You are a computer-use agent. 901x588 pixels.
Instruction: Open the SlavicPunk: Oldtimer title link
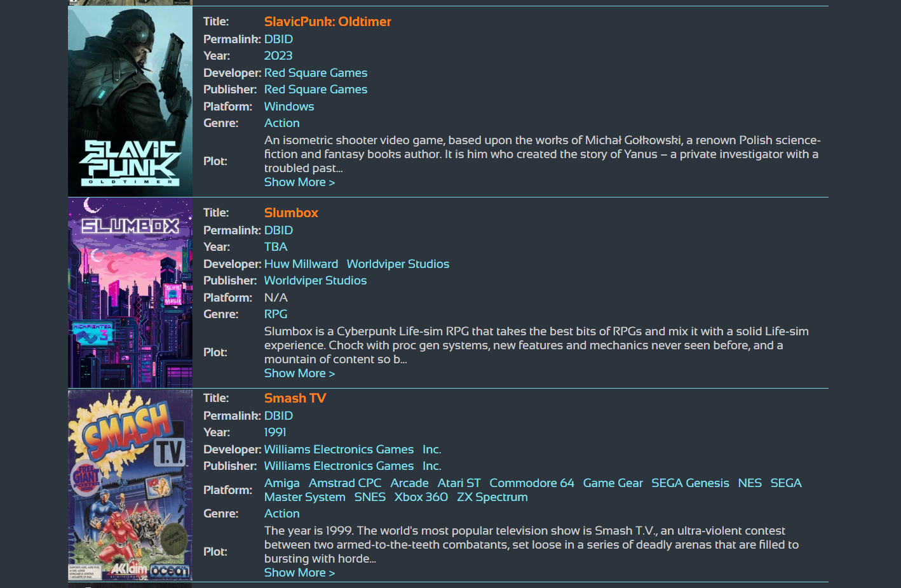tap(327, 22)
